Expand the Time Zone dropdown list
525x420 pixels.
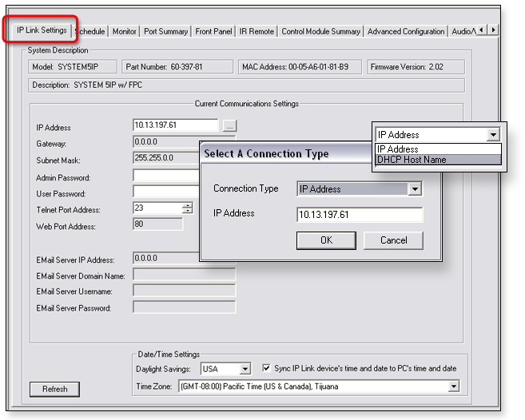coord(454,386)
